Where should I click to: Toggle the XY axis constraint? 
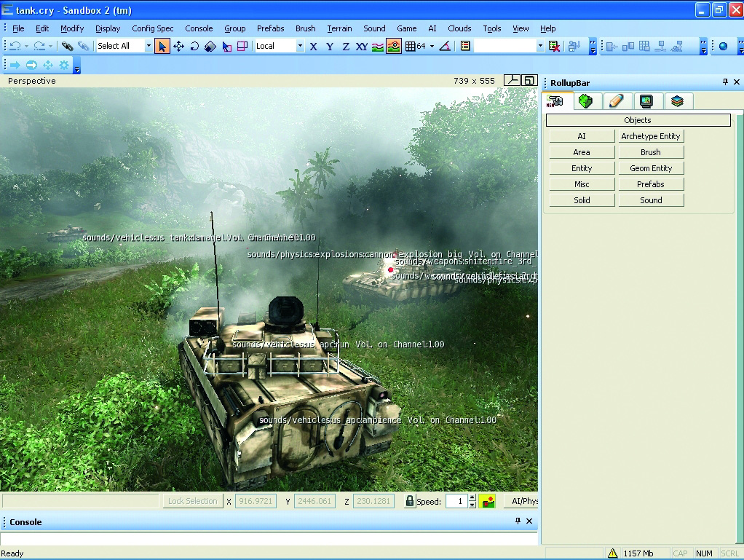pos(361,46)
